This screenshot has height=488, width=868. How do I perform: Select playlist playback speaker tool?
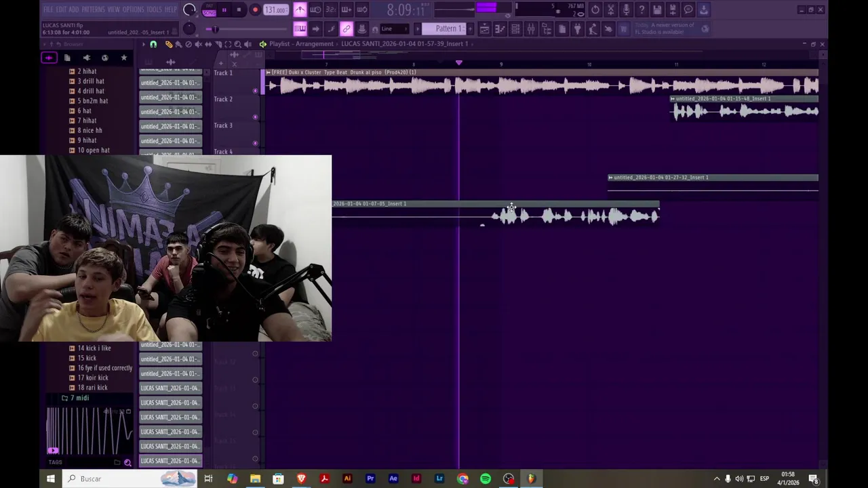click(x=248, y=44)
